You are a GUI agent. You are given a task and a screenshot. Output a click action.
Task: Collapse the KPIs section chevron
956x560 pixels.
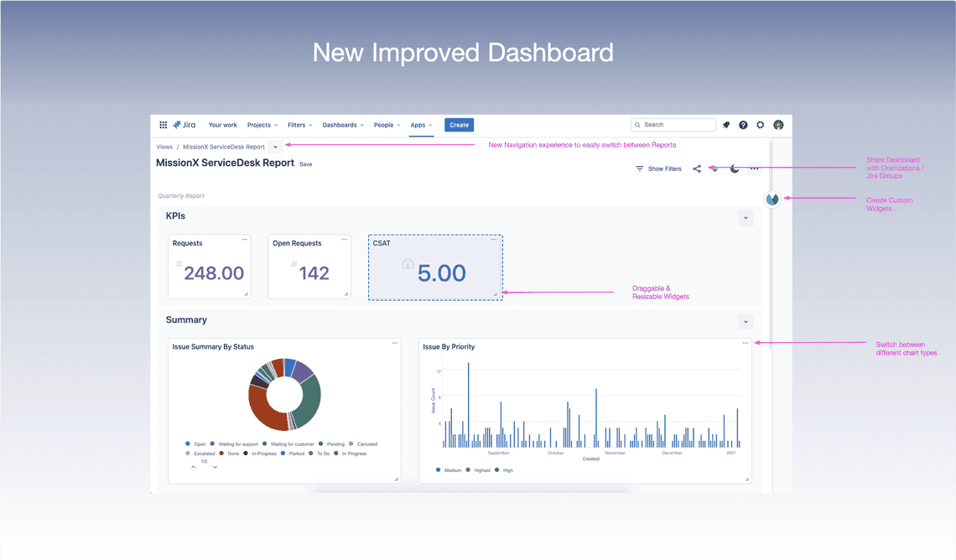(746, 217)
